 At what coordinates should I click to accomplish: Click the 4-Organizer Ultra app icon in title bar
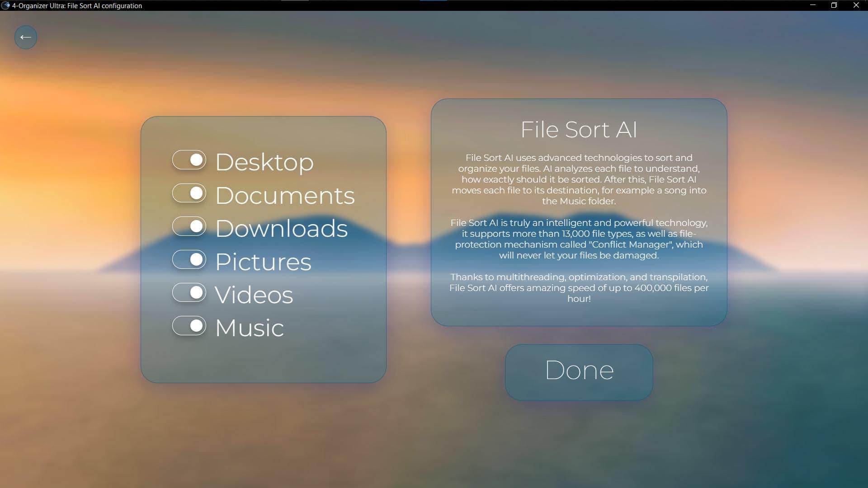click(x=5, y=5)
